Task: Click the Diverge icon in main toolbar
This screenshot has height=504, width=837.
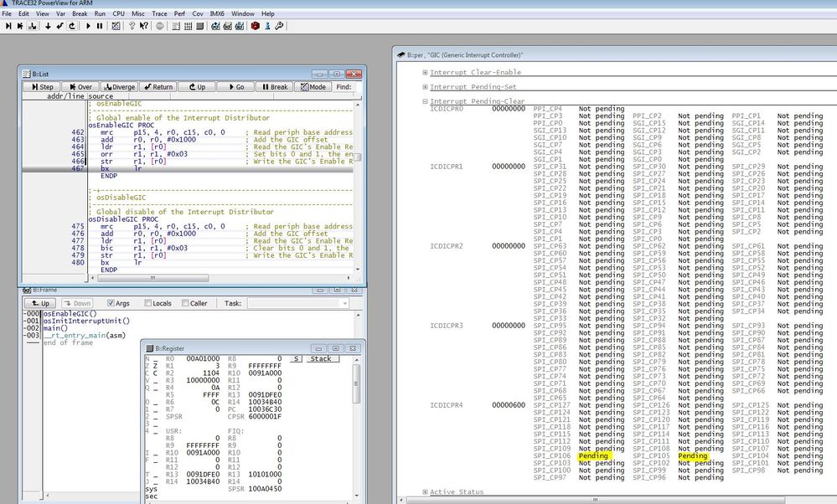Action: click(x=33, y=26)
